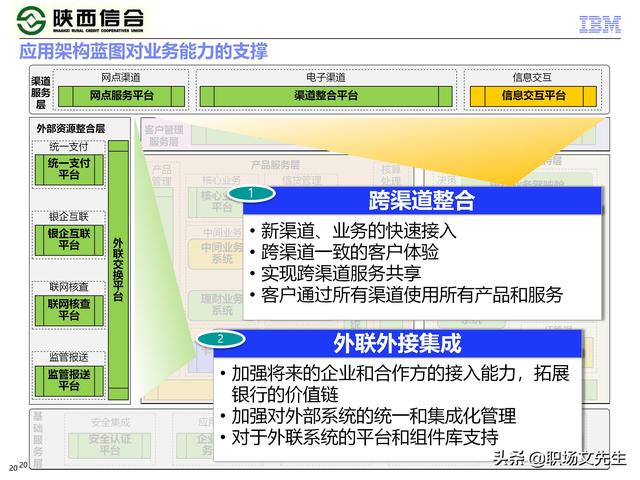Select the slide title 应用架构蓝图对业务能力的支撑
This screenshot has width=640, height=480.
pyautogui.click(x=144, y=51)
